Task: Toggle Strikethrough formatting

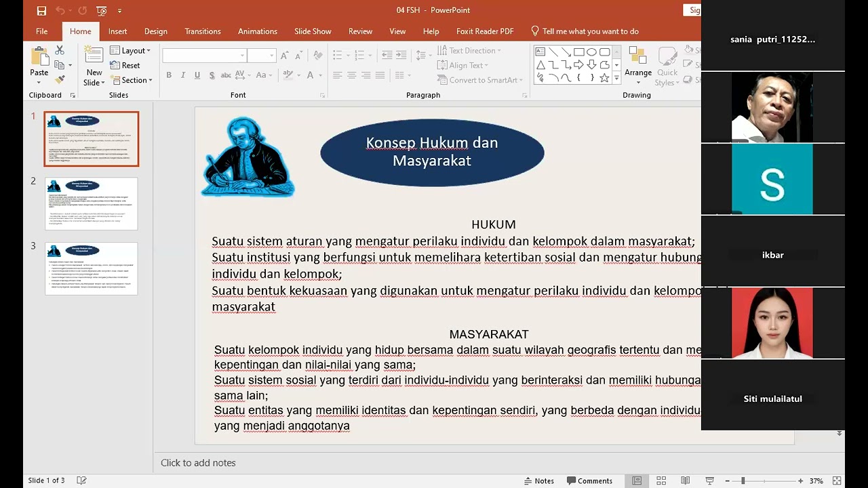Action: click(x=227, y=75)
